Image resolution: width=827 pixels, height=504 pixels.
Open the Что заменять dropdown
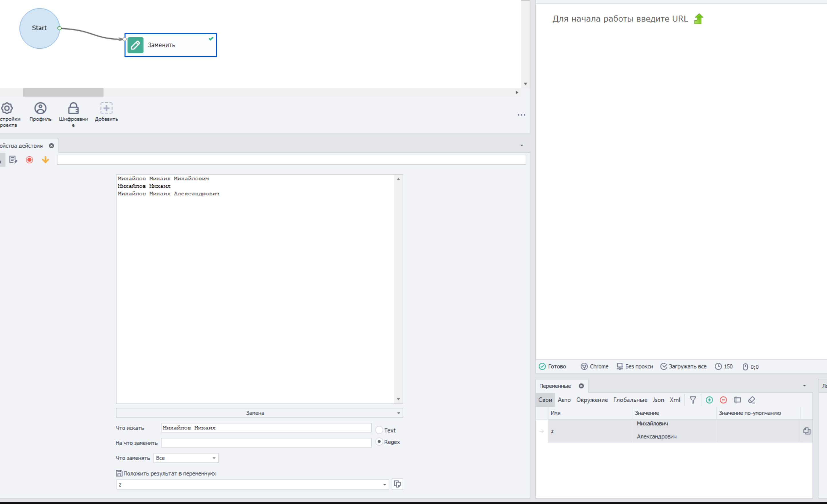186,458
